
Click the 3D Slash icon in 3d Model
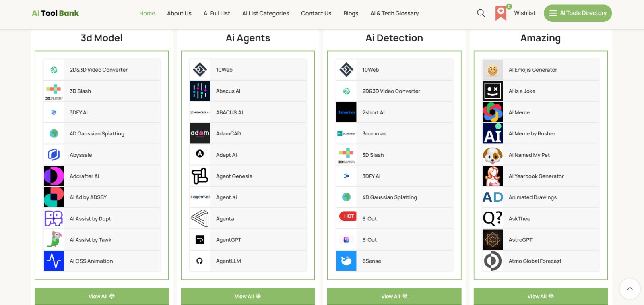pyautogui.click(x=54, y=91)
